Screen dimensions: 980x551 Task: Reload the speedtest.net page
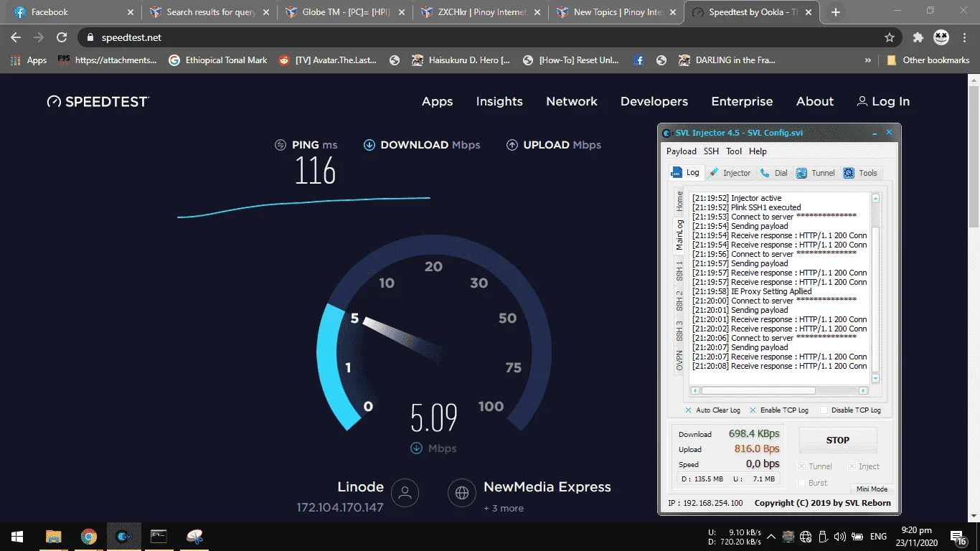click(x=62, y=37)
